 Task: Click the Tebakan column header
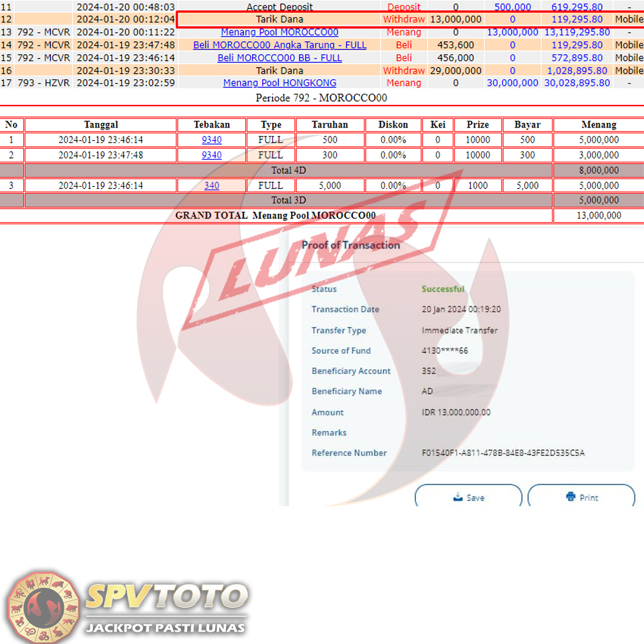(x=211, y=125)
